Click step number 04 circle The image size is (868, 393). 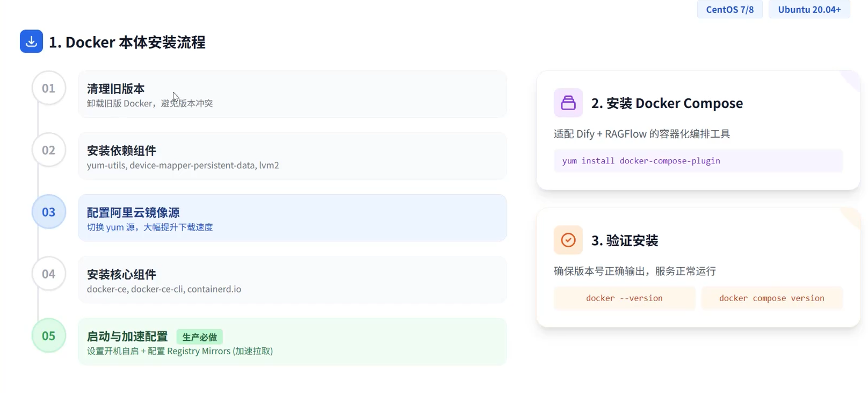point(49,274)
